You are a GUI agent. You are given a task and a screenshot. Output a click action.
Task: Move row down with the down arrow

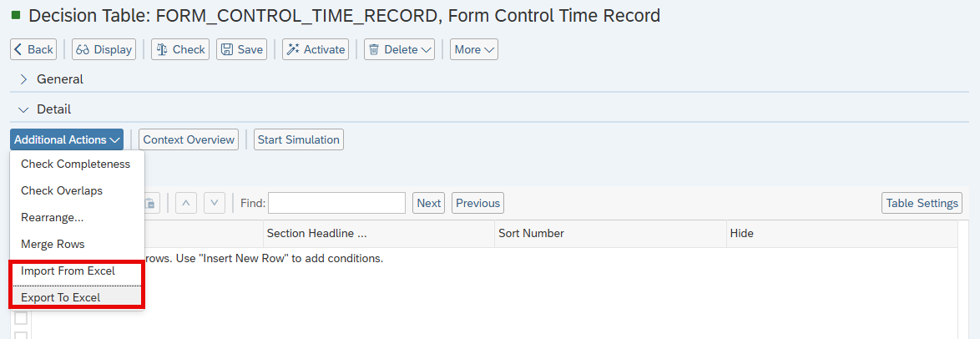pyautogui.click(x=215, y=203)
